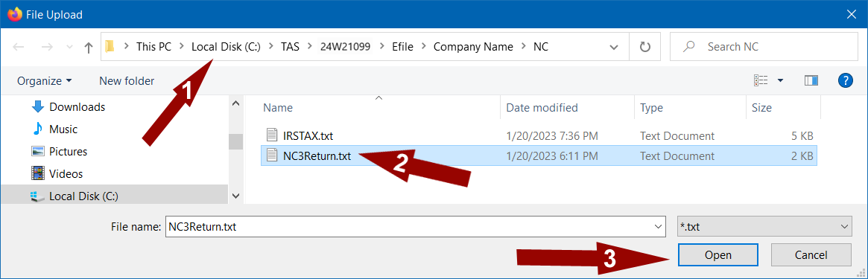
Task: Click the Search NC field
Action: tap(764, 47)
